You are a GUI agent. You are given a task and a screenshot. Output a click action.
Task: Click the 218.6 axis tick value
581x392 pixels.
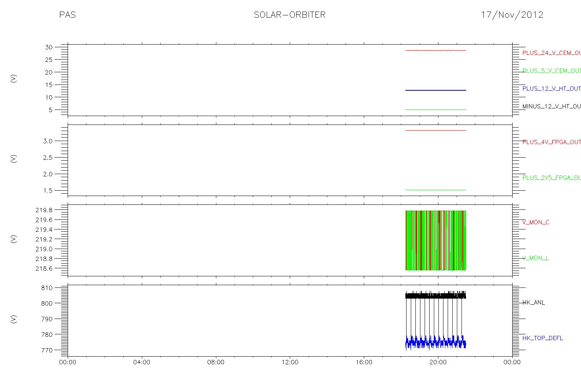click(44, 269)
